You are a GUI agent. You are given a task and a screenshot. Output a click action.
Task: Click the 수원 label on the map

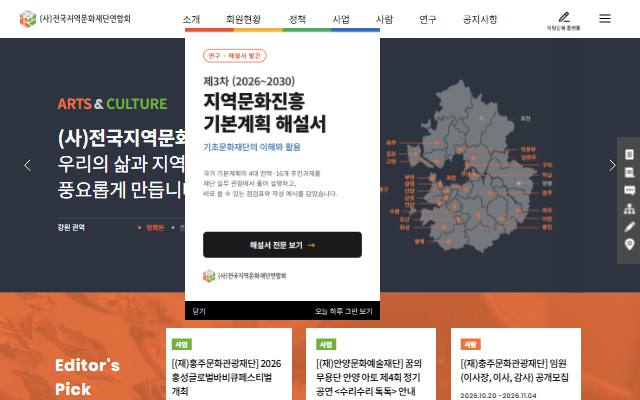click(x=394, y=211)
